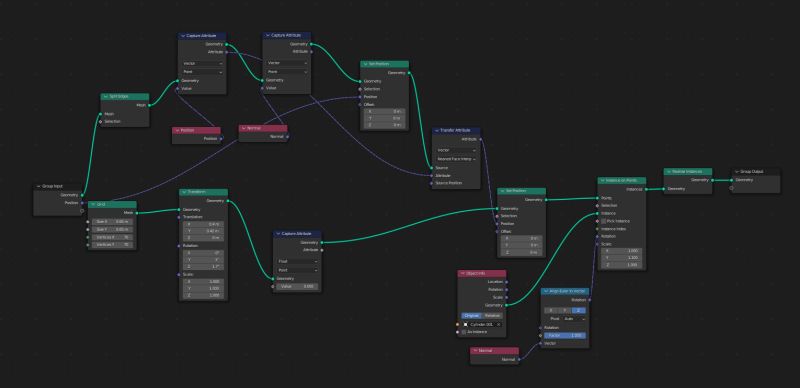Click the Transform Rotation Z field

[203, 266]
